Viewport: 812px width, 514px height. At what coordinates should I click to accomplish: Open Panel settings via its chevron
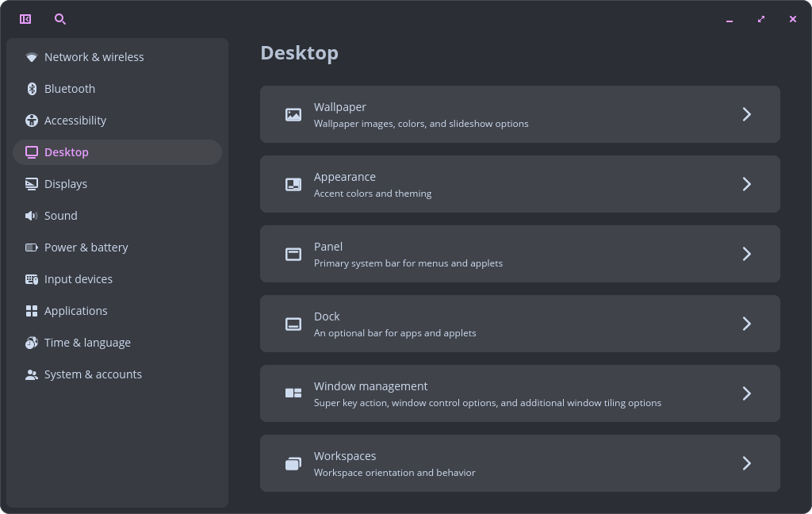(x=746, y=254)
